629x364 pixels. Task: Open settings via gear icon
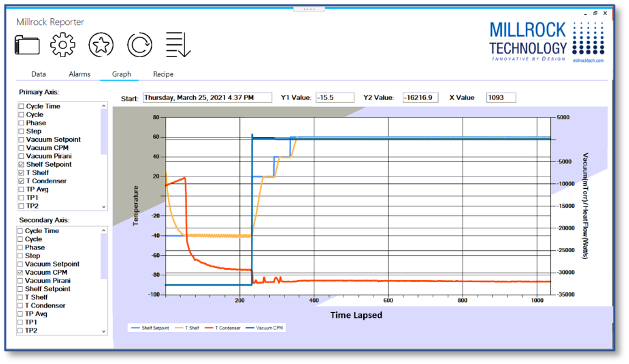62,45
